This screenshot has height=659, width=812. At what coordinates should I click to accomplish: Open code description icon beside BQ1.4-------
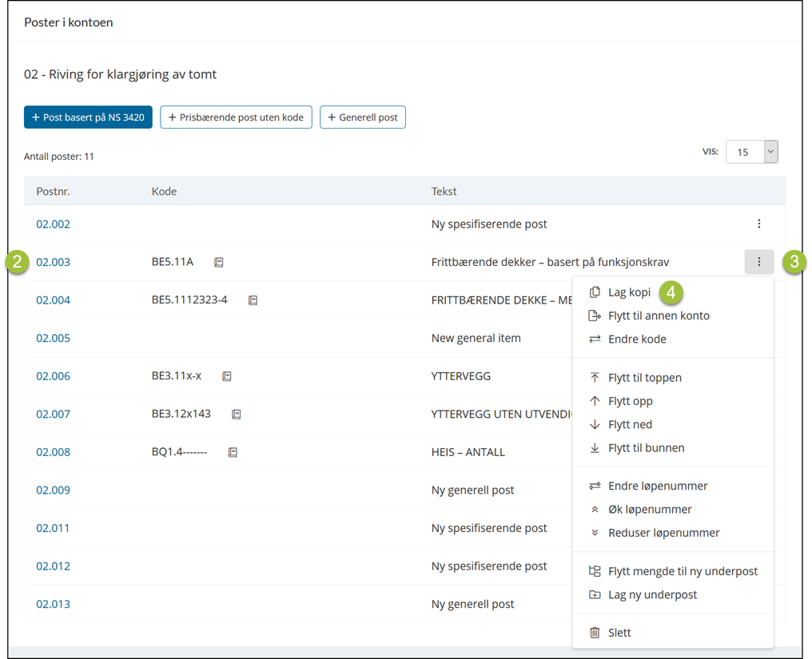(x=233, y=452)
